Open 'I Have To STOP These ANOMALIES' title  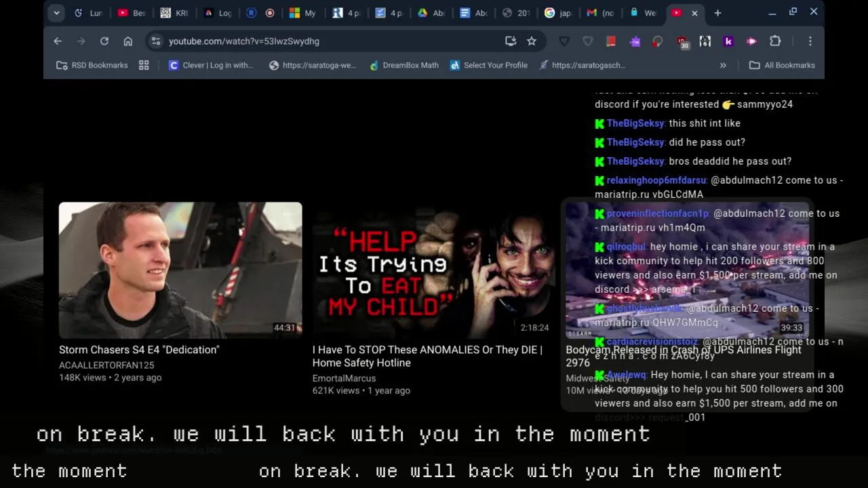click(427, 357)
